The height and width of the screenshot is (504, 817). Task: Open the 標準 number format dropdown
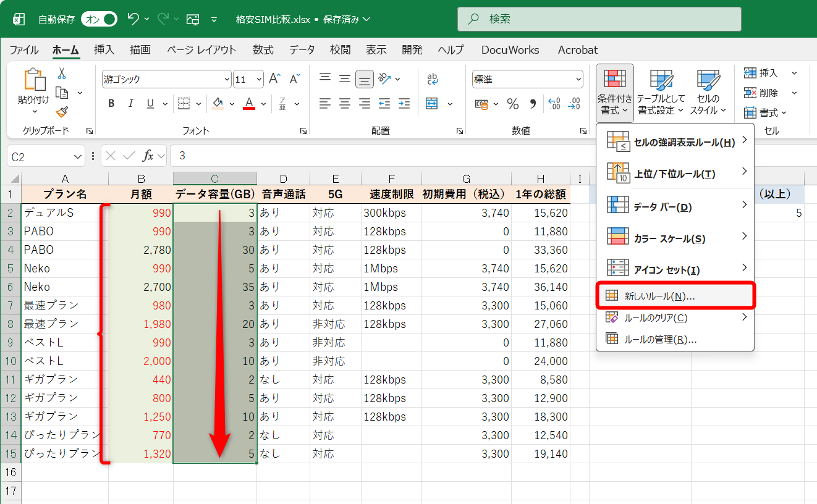[x=577, y=79]
